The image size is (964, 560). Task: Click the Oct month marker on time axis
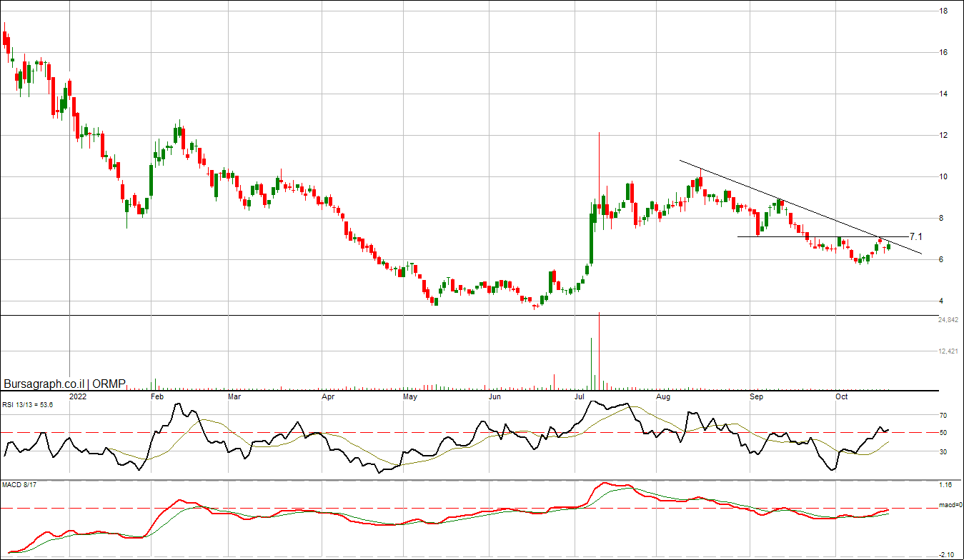[x=841, y=396]
